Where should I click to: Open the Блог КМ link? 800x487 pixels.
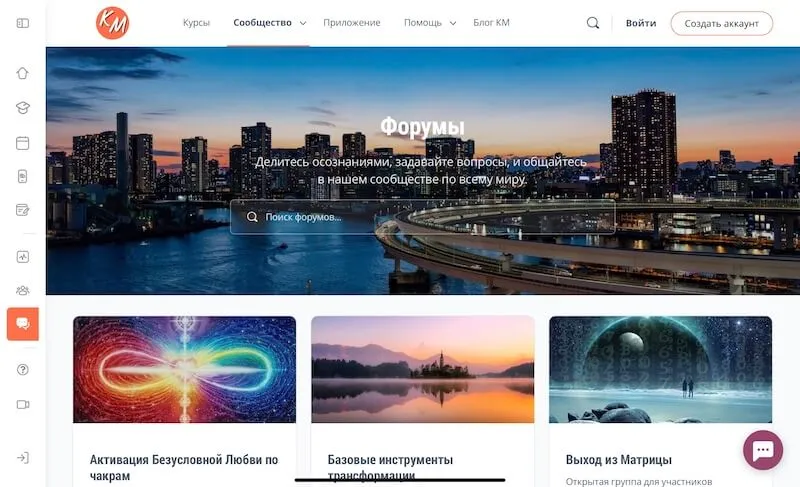coord(491,23)
